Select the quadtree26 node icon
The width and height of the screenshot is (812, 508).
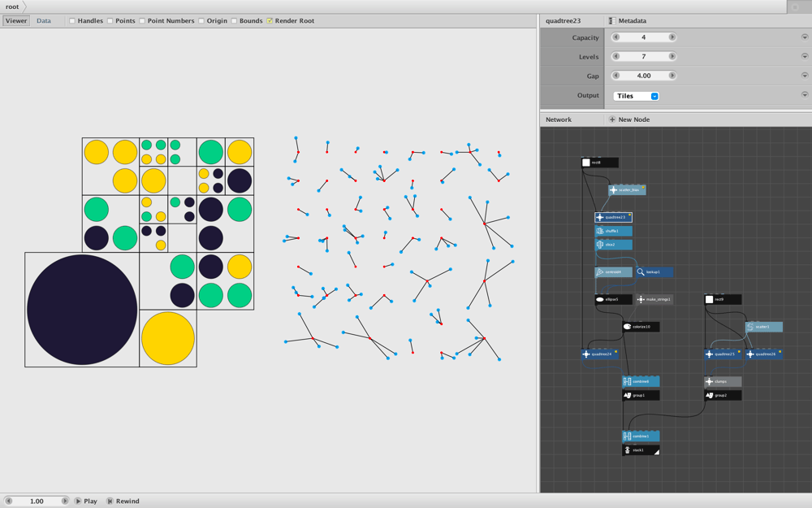[x=750, y=354]
